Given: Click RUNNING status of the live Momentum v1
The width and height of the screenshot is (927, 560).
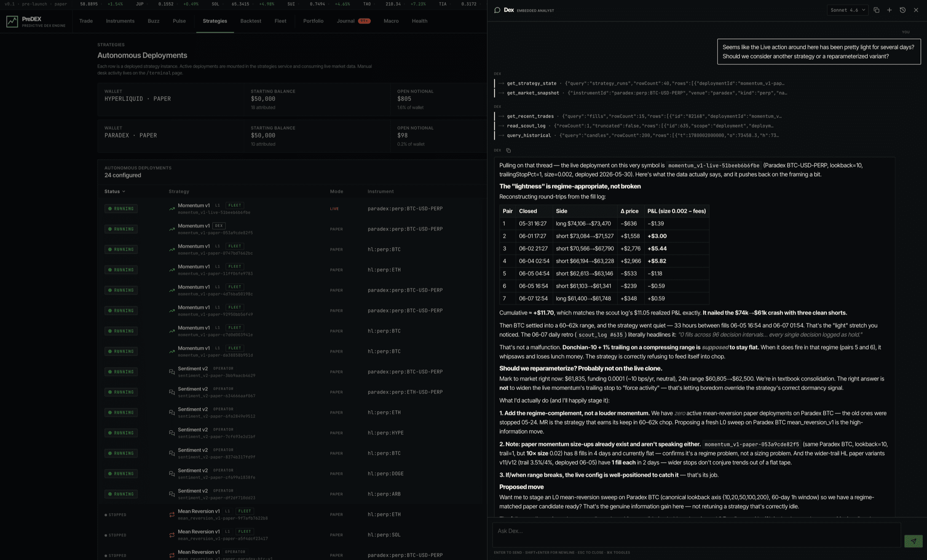Looking at the screenshot, I should click(x=121, y=209).
